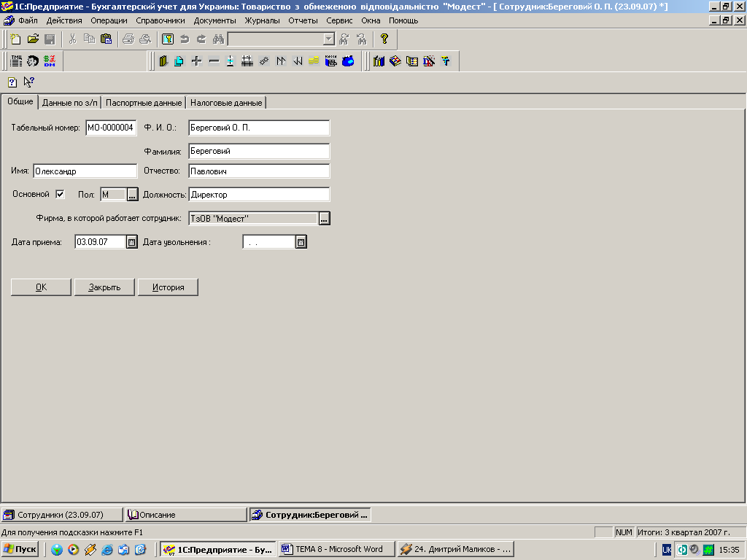Toggle the Основной checkbox
The image size is (747, 560).
60,194
